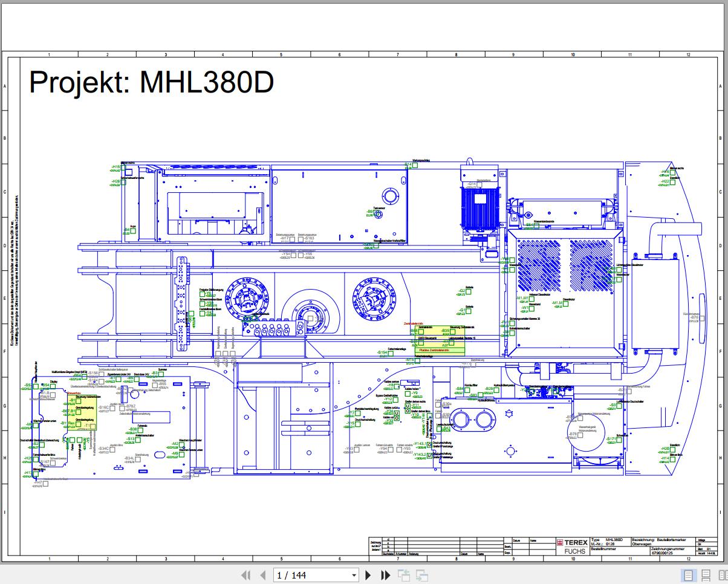The width and height of the screenshot is (728, 584).
Task: Jump to the first page
Action: (x=246, y=575)
